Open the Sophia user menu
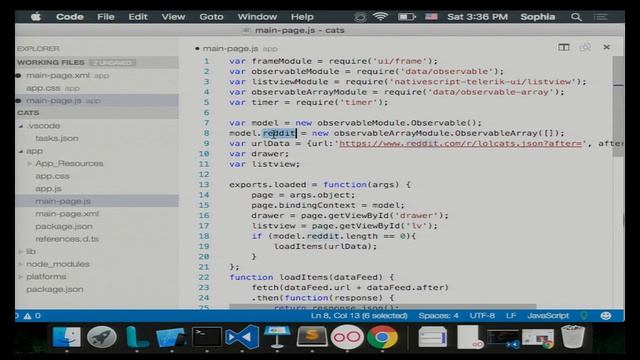Viewport: 640px width, 360px height. point(538,17)
